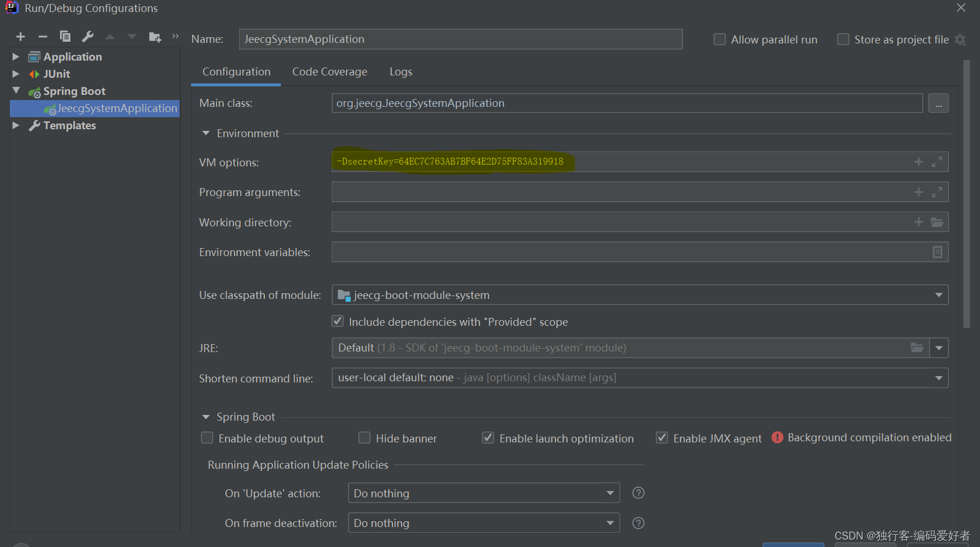Click Background compilation enabled warning icon

click(777, 437)
